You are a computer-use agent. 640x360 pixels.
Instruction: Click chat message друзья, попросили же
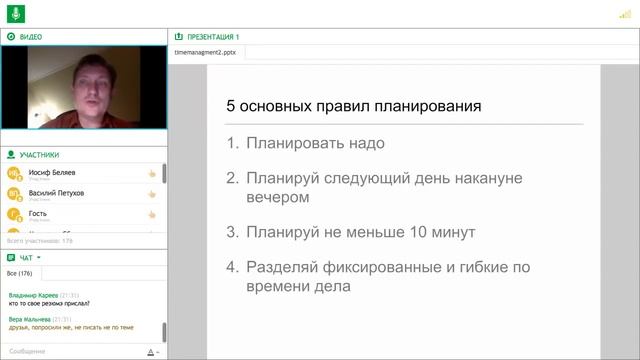tap(71, 327)
